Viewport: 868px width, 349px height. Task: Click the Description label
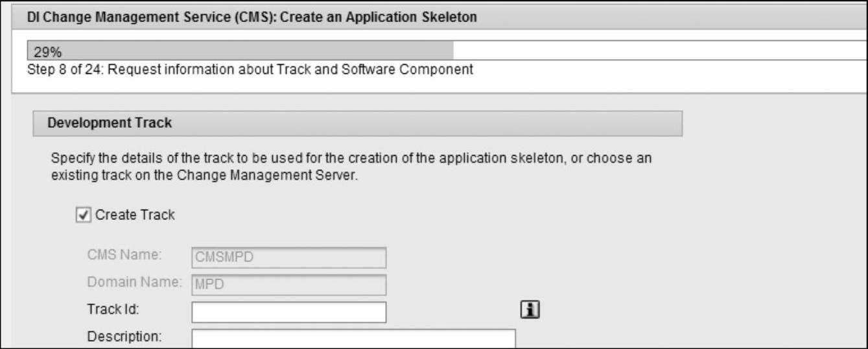pos(124,336)
